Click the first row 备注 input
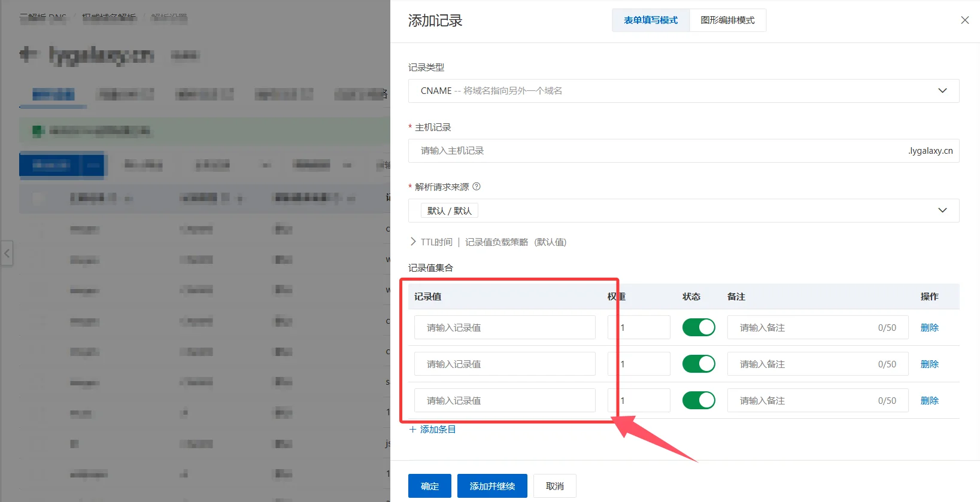Viewport: 980px width, 502px height. pos(818,327)
